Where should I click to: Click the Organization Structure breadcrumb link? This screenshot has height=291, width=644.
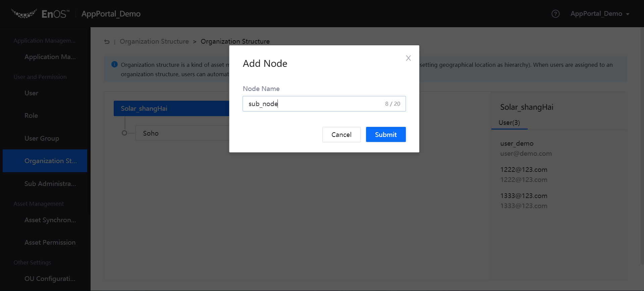pyautogui.click(x=154, y=41)
